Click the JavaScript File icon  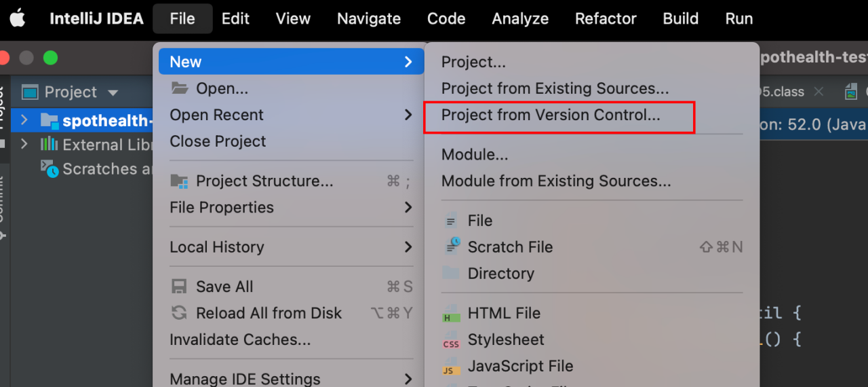pos(450,367)
